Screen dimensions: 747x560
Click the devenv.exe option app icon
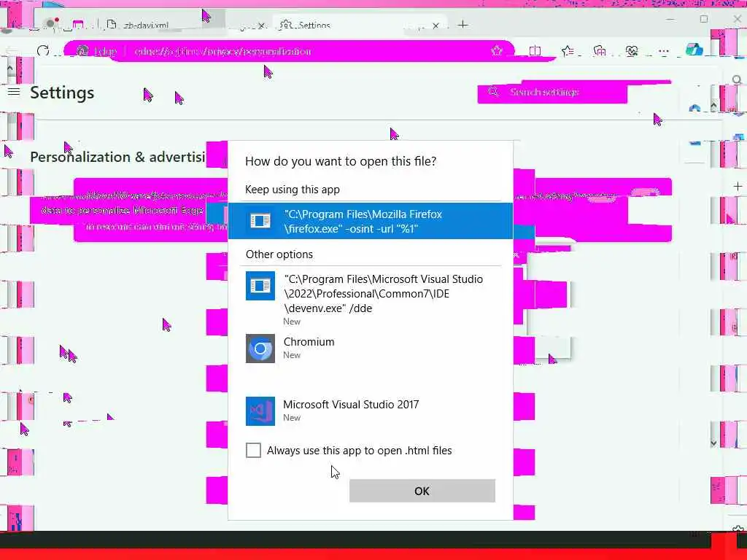[260, 286]
